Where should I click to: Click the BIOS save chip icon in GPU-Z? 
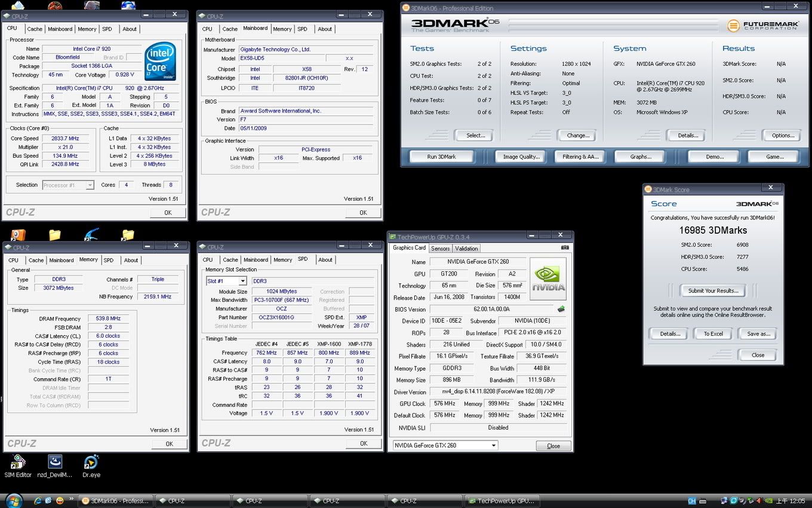click(x=561, y=309)
